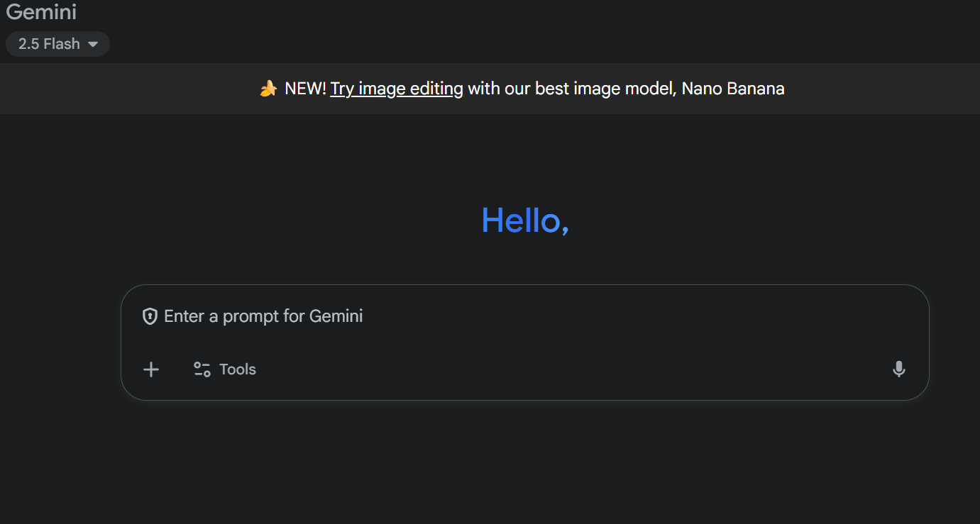Click the Gemini title at top left
Viewport: 980px width, 524px height.
coord(41,12)
